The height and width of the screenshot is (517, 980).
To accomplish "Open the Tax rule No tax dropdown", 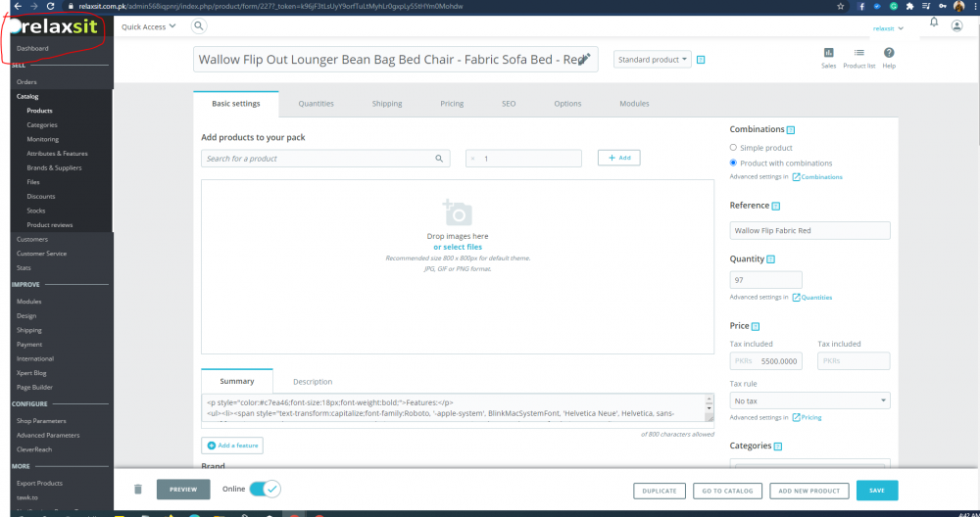I will (810, 400).
